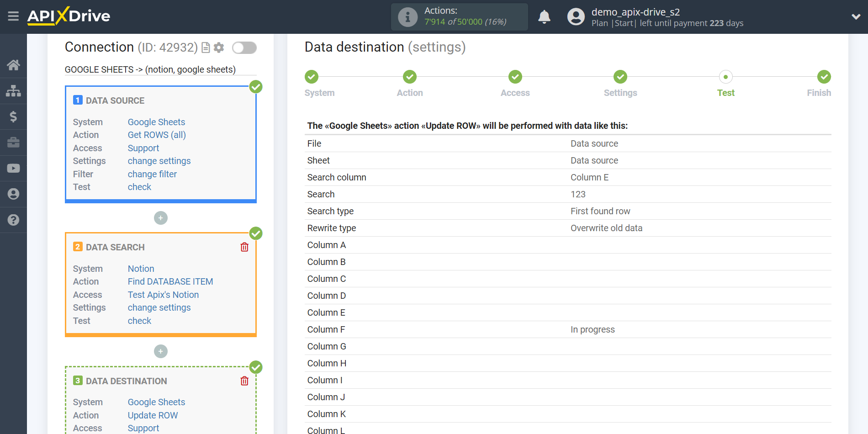Viewport: 868px width, 434px height.
Task: Click Find DATABASE ITEM link
Action: click(170, 281)
